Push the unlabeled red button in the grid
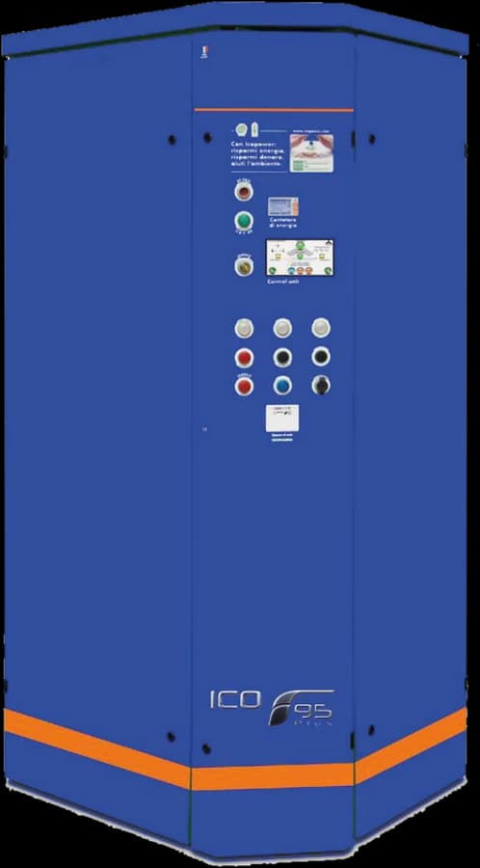 [x=244, y=358]
